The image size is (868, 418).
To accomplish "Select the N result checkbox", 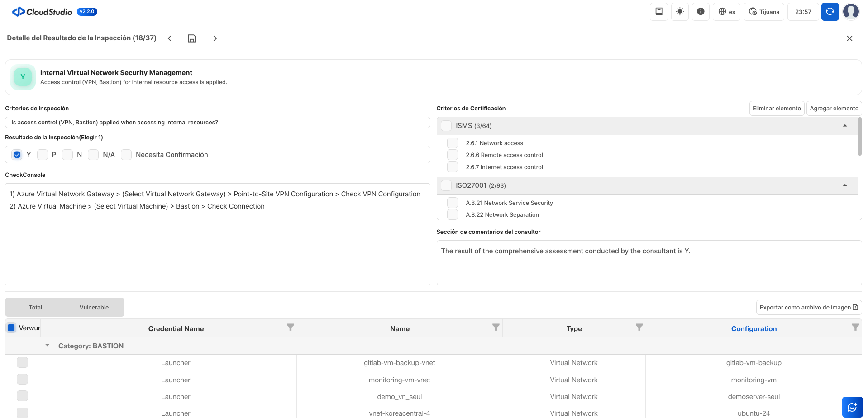I will click(x=67, y=155).
